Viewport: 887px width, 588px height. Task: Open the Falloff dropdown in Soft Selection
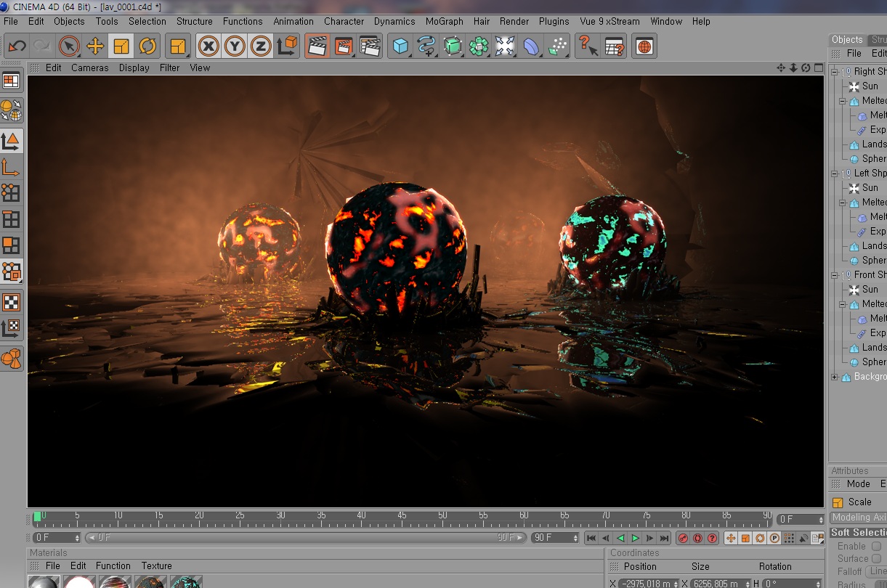(878, 571)
